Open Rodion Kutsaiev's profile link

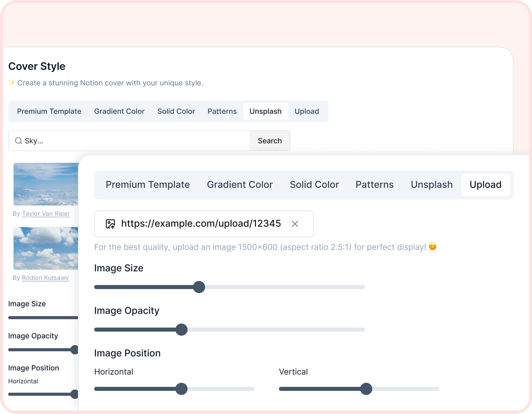(x=45, y=278)
